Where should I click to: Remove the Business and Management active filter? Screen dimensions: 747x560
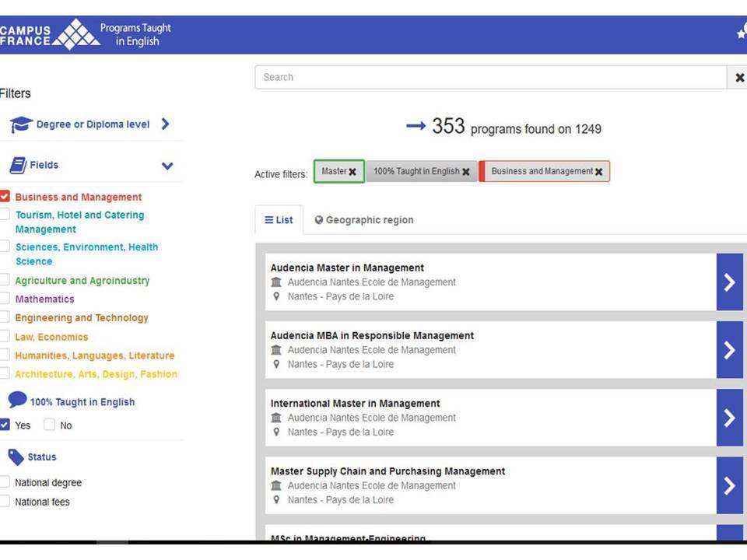[599, 172]
